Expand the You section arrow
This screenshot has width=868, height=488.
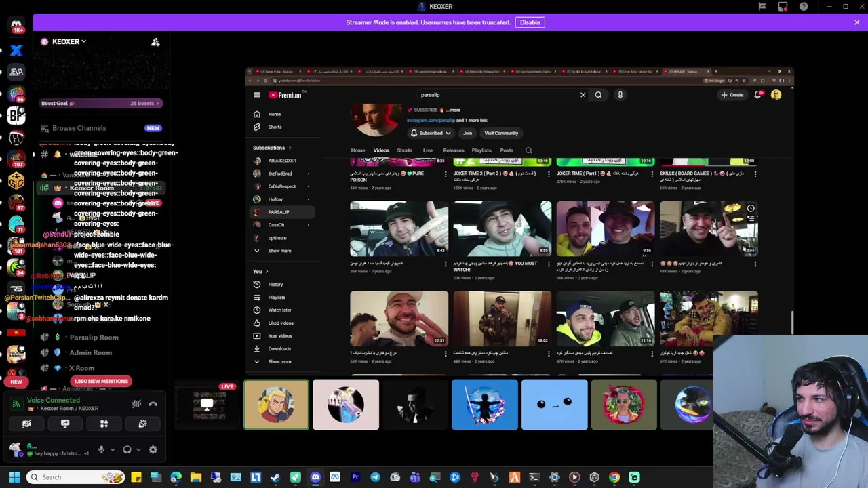pyautogui.click(x=267, y=272)
